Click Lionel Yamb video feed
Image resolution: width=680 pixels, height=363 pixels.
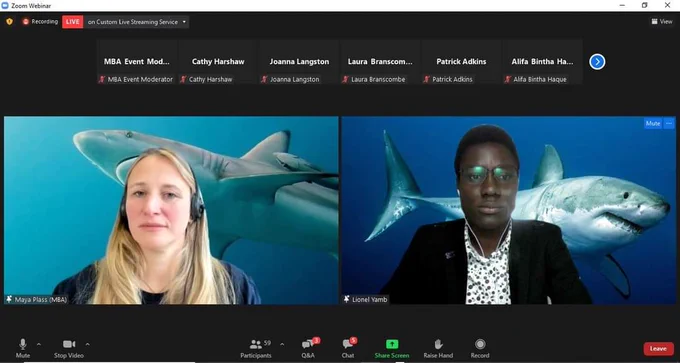(509, 210)
